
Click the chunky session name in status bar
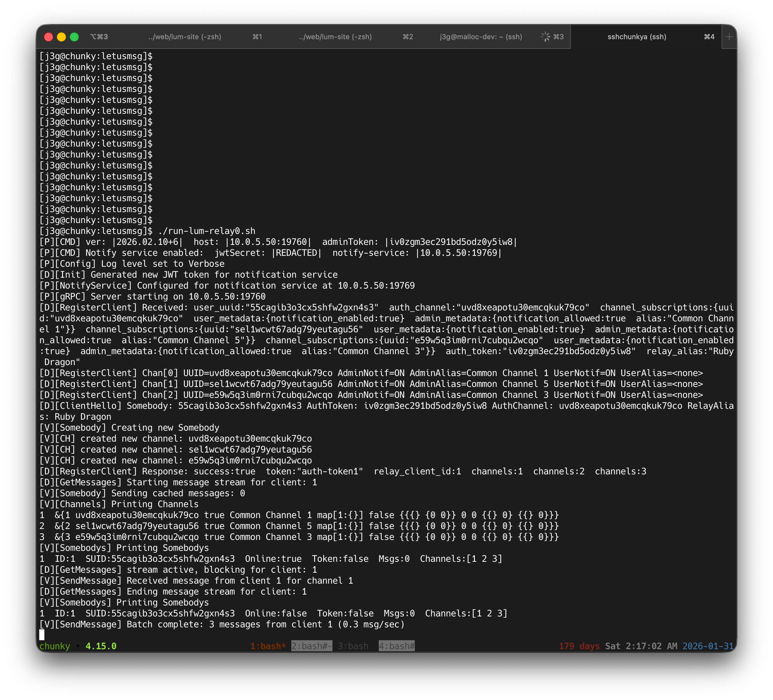(54, 646)
